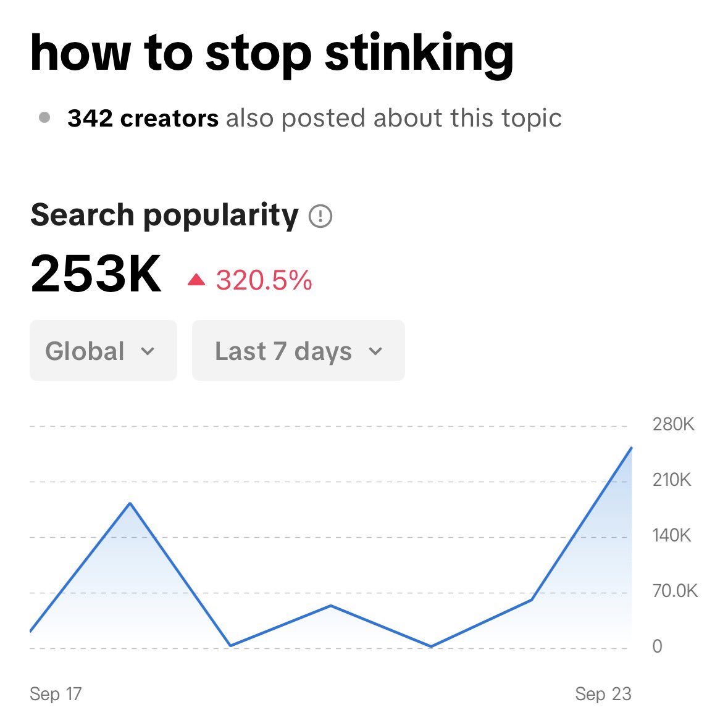Select the small middle bump on the chart line
This screenshot has height=723, width=728.
(331, 605)
